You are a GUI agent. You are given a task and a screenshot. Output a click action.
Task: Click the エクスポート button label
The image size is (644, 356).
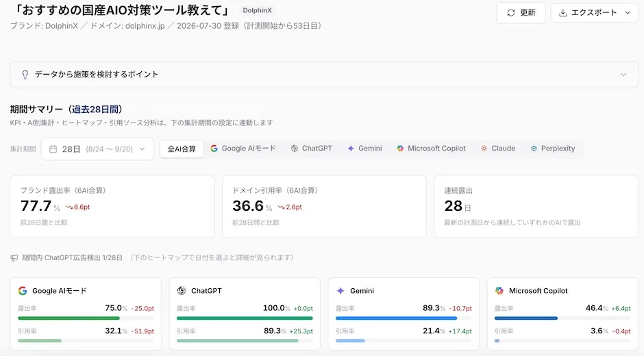tap(594, 13)
